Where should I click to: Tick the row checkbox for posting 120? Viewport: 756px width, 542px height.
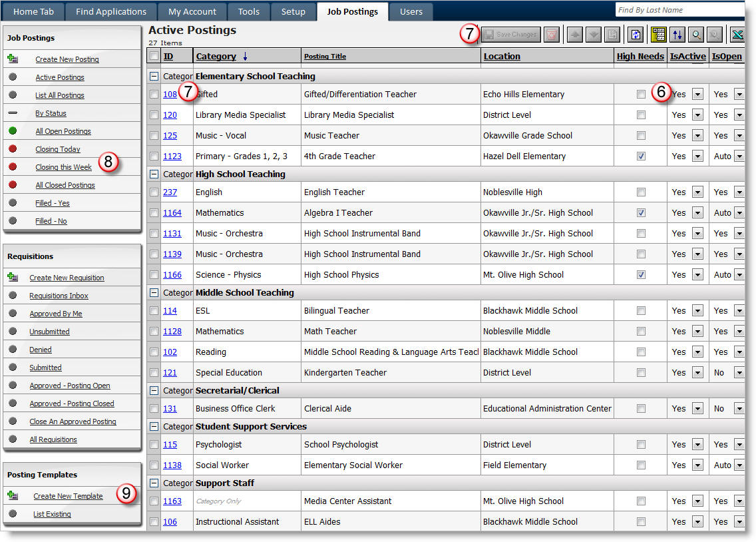154,115
